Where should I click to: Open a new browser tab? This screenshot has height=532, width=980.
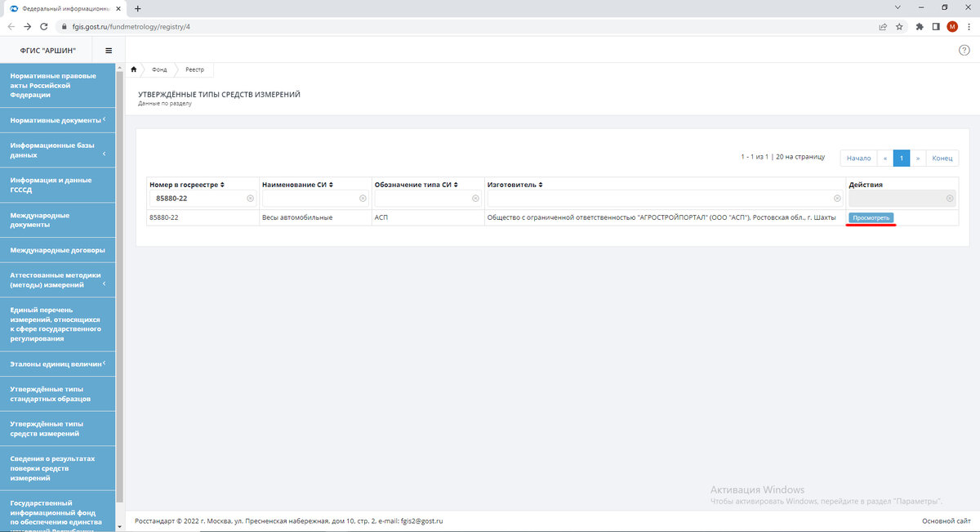[137, 8]
